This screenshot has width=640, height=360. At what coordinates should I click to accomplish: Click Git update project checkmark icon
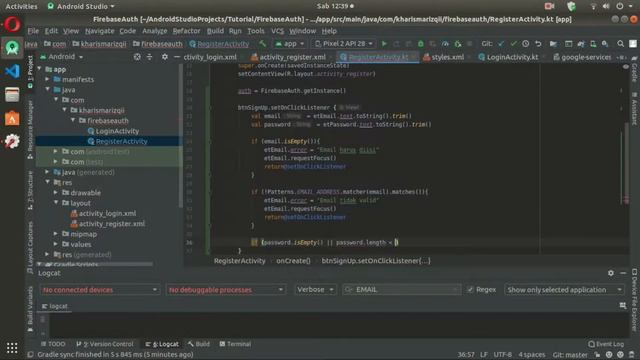click(x=501, y=44)
